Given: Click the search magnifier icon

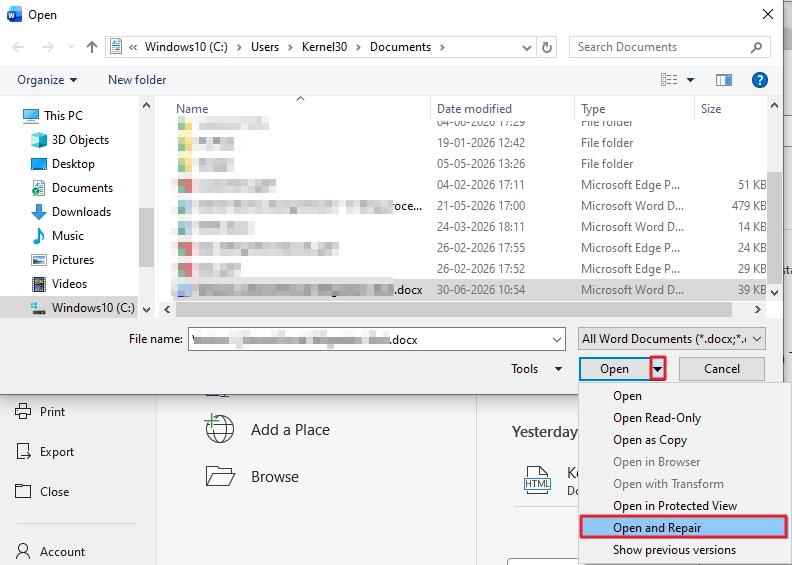Looking at the screenshot, I should [756, 47].
